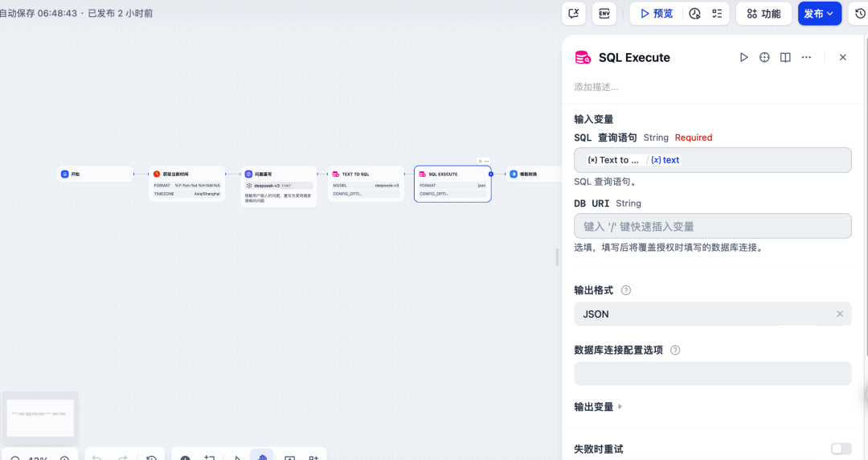Click the 功能 features button

point(764,14)
